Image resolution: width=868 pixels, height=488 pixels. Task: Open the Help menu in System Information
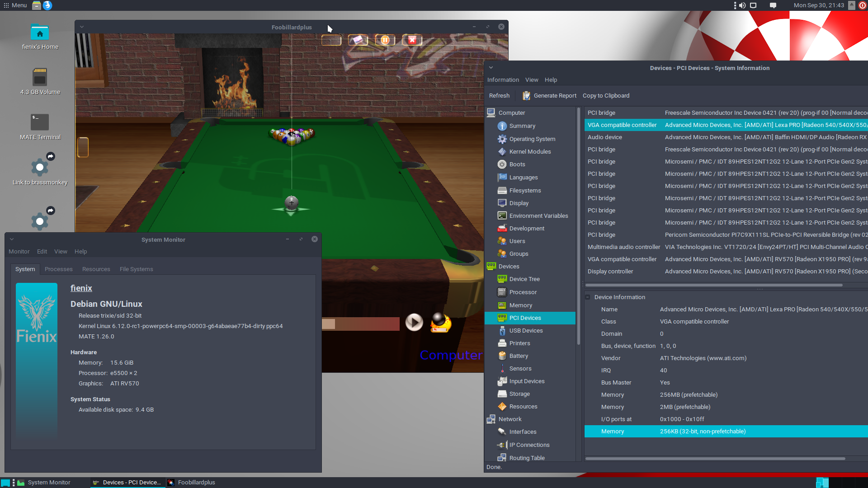click(551, 80)
